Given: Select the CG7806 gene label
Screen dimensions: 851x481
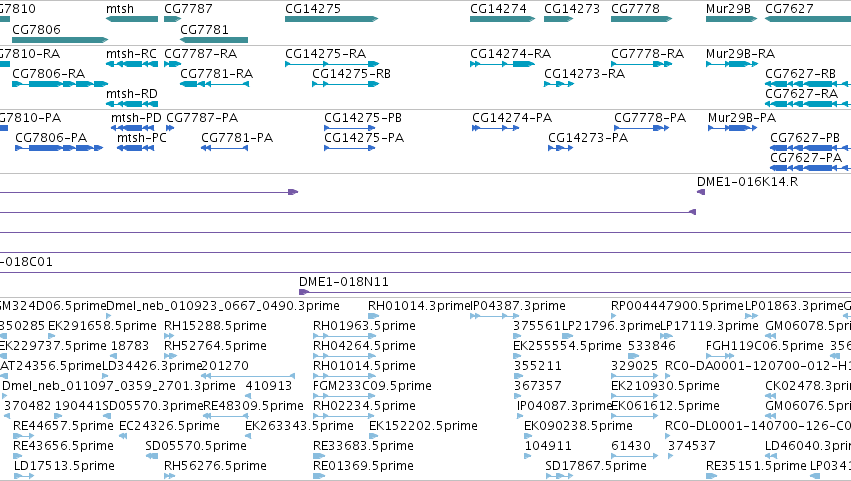Looking at the screenshot, I should click(x=36, y=29).
